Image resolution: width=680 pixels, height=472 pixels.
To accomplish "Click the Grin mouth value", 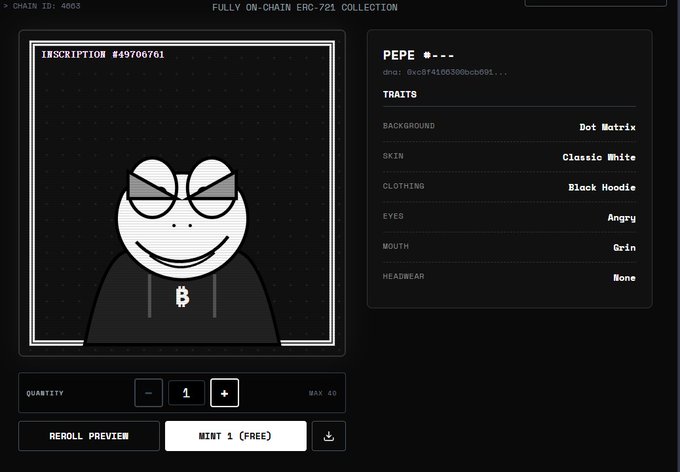I will [x=624, y=248].
